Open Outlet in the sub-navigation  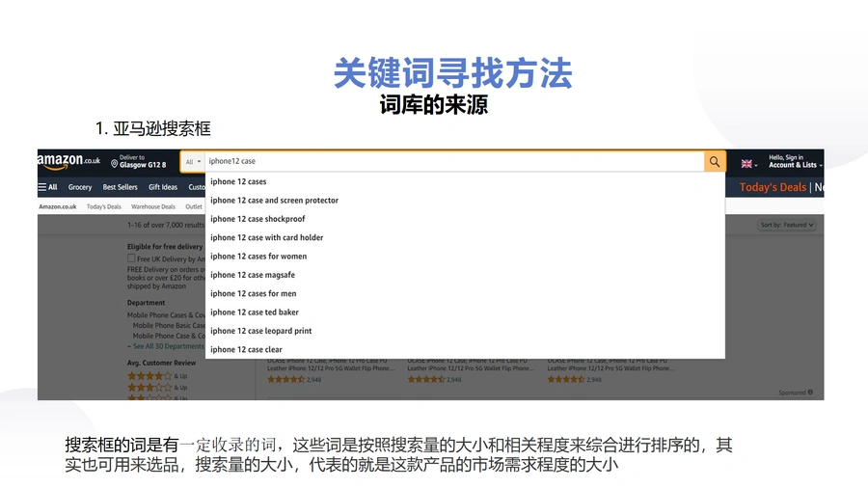tap(194, 207)
